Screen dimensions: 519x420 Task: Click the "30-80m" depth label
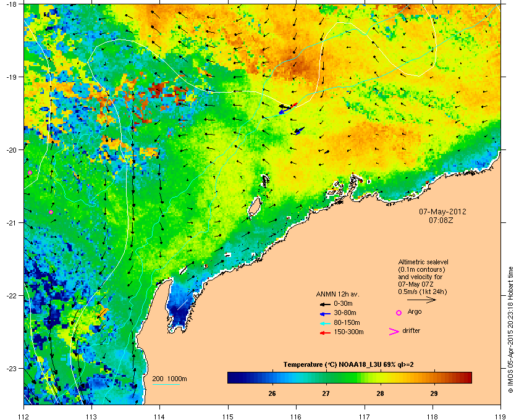coord(345,313)
